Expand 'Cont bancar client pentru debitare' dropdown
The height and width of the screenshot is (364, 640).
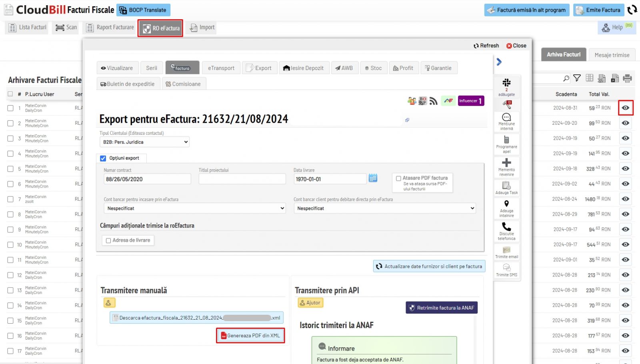[x=384, y=208]
